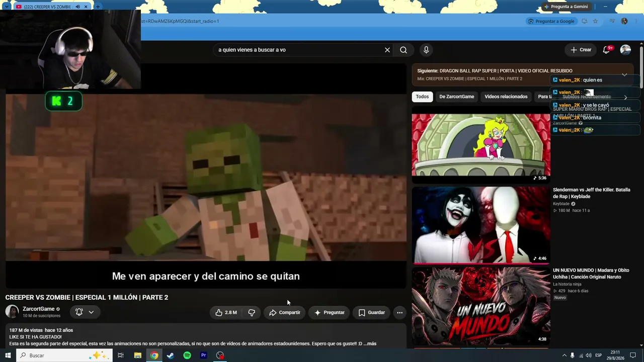The image size is (644, 362).
Task: Open the more actions ellipsis menu
Action: coord(399,312)
